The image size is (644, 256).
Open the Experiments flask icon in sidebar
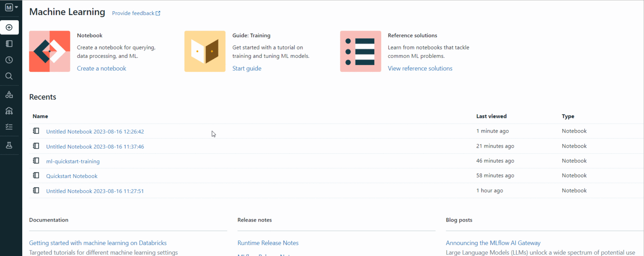(x=9, y=145)
